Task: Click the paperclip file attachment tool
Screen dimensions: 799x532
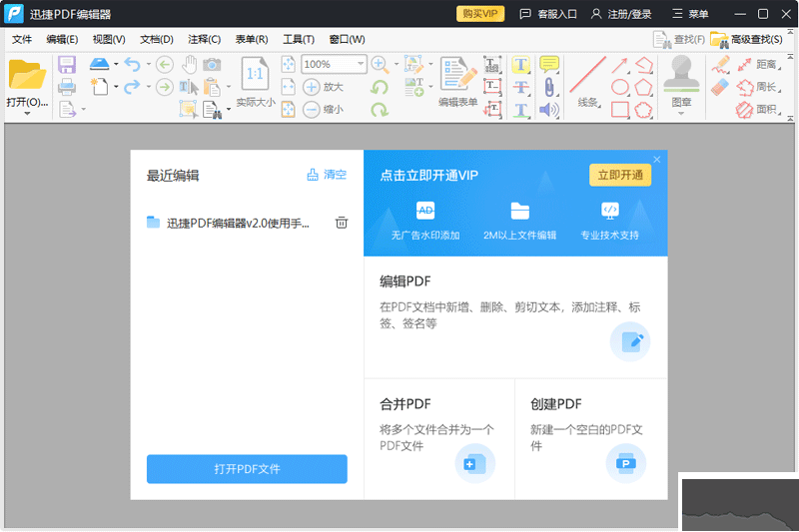Action: [x=549, y=87]
